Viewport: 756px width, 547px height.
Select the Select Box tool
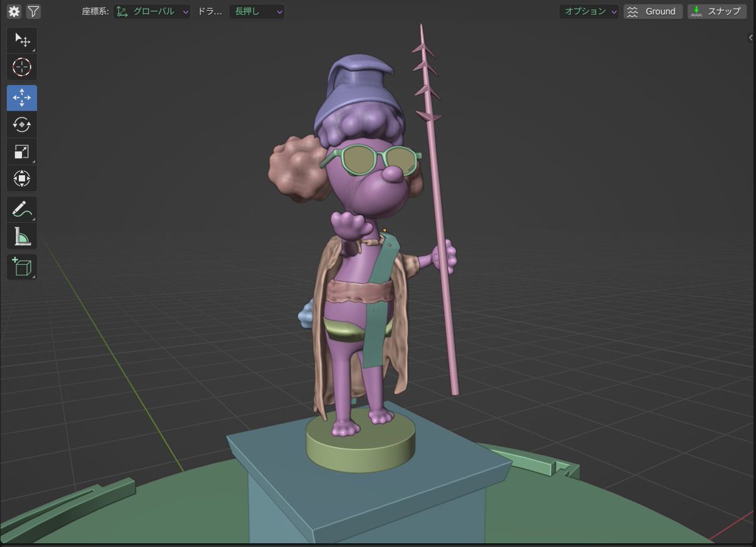[22, 40]
